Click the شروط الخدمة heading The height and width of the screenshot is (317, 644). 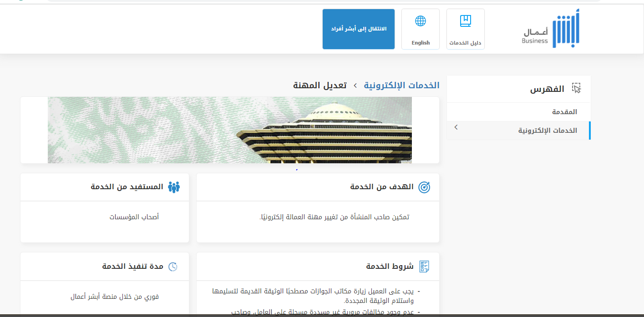pyautogui.click(x=390, y=266)
